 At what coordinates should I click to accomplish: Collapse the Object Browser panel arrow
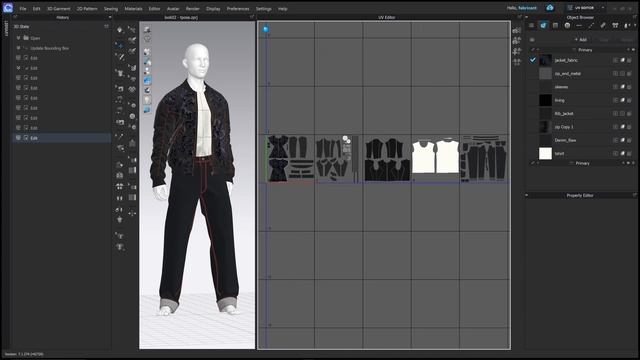(527, 18)
